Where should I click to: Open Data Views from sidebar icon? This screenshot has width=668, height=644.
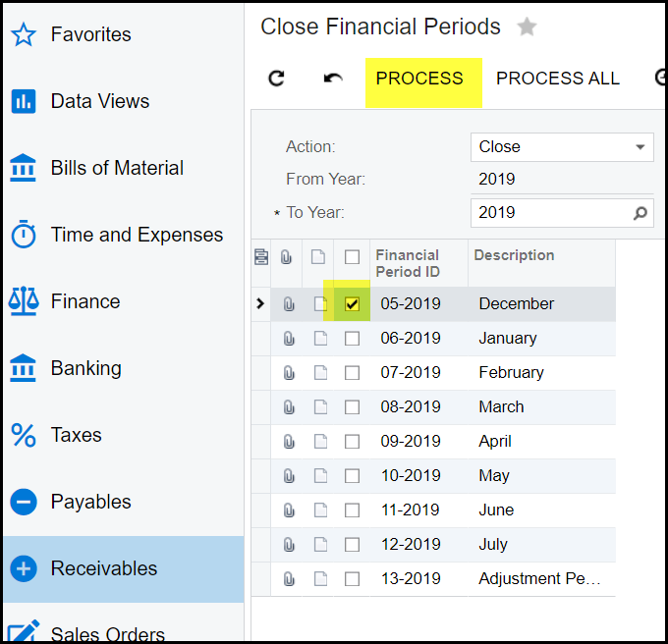coord(24,101)
